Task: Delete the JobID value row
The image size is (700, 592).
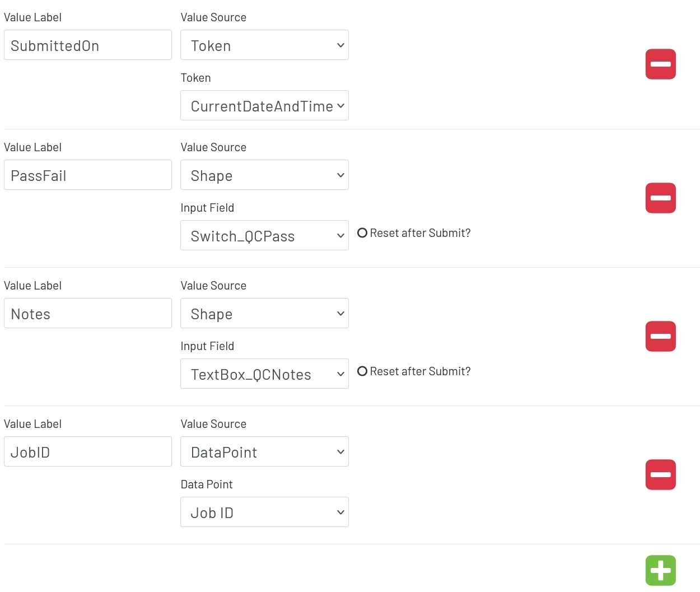Action: [x=661, y=474]
